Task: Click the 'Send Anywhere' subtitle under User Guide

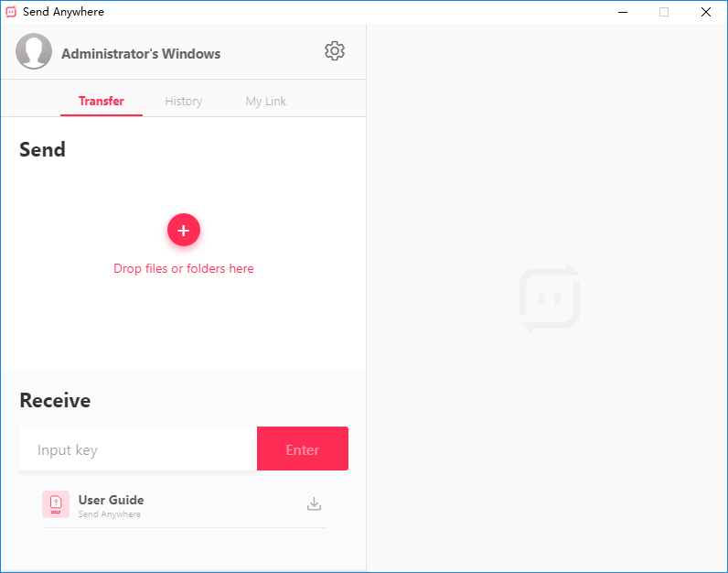Action: click(110, 514)
